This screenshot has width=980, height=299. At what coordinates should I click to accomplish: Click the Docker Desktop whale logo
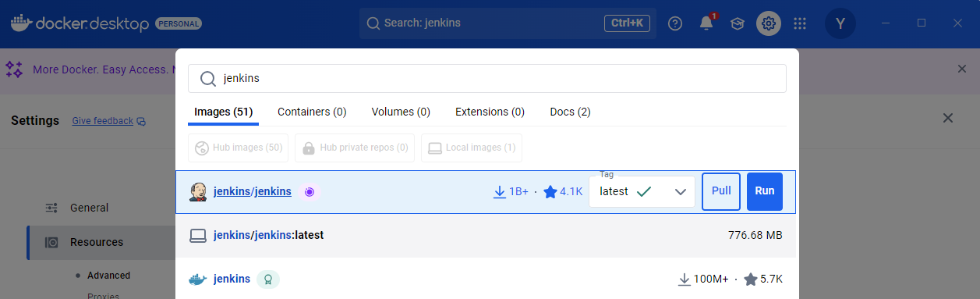click(x=21, y=23)
